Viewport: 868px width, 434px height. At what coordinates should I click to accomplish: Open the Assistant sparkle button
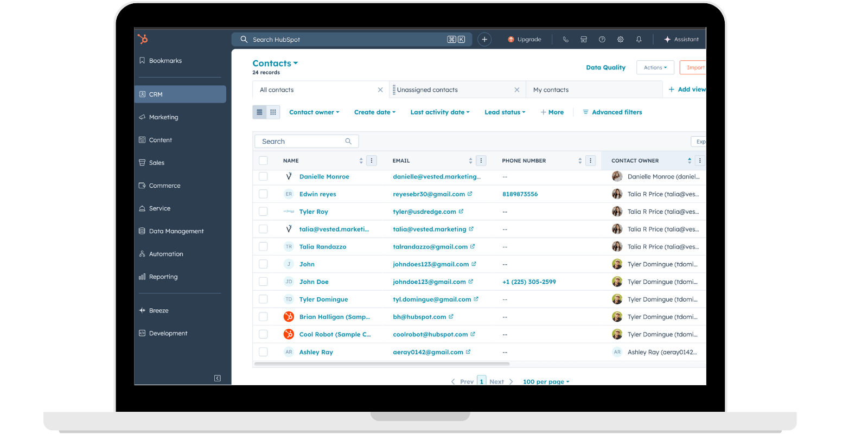click(681, 40)
